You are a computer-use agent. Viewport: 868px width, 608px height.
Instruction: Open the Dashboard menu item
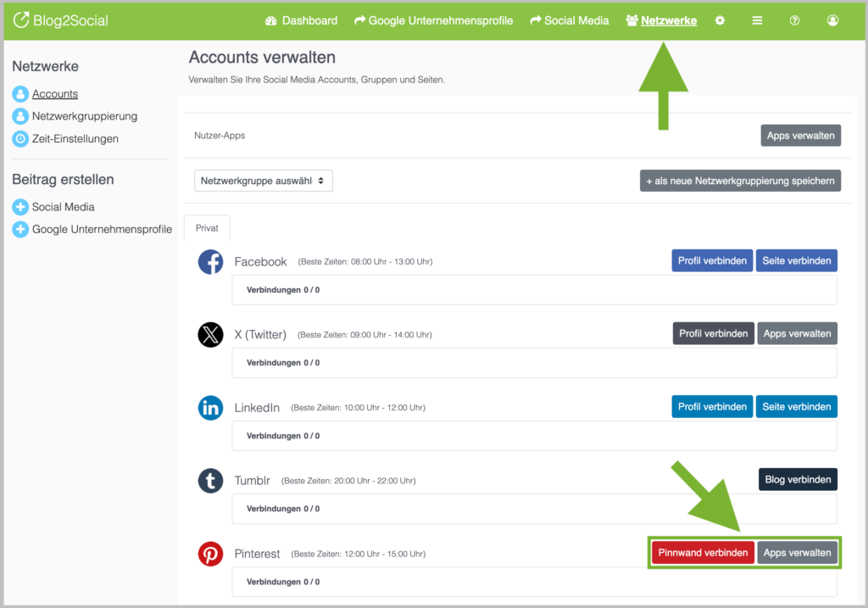tap(301, 20)
